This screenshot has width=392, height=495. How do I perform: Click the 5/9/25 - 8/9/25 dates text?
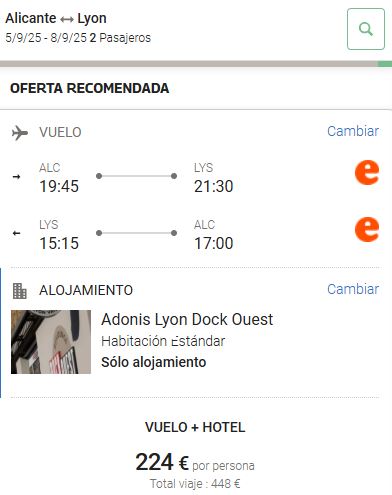coord(46,38)
